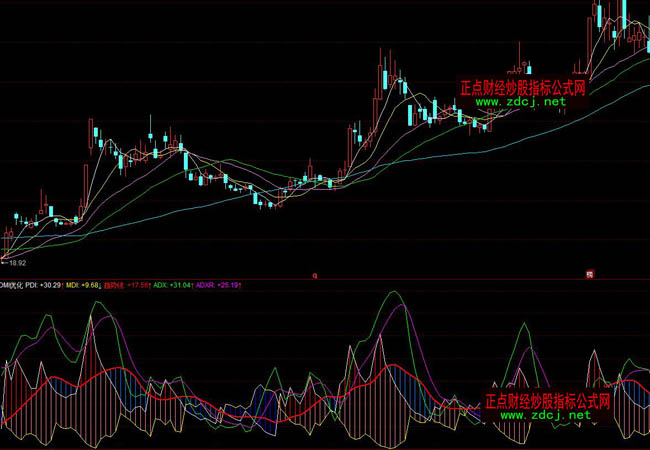
Task: Click the lower red Chinese watermark title
Action: 546,401
